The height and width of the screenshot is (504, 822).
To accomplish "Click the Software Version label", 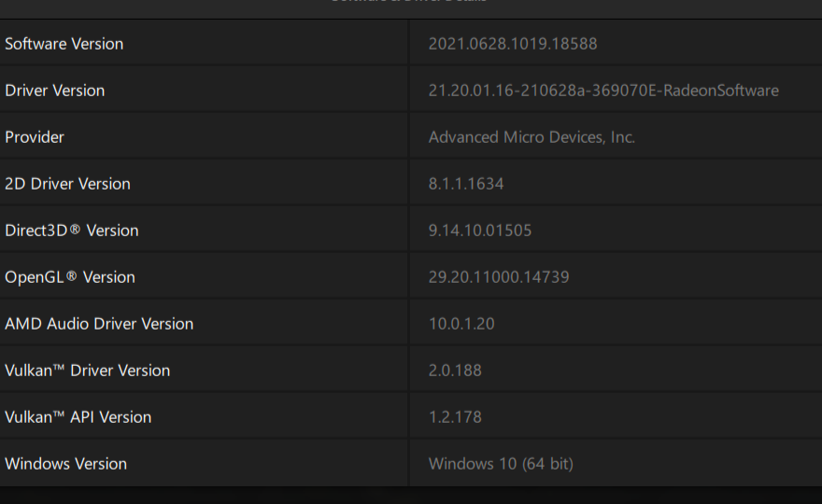I will 64,44.
